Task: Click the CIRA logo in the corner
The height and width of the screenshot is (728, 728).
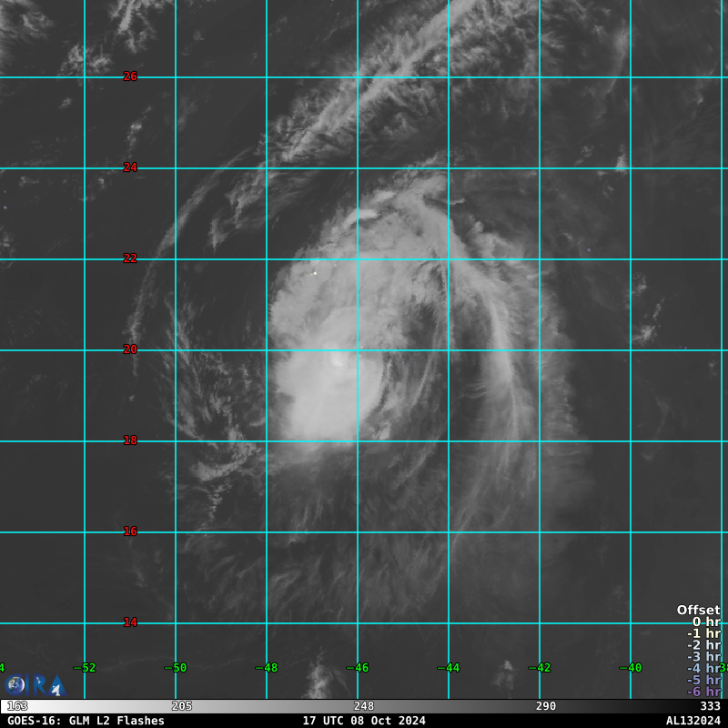Action: pyautogui.click(x=35, y=685)
